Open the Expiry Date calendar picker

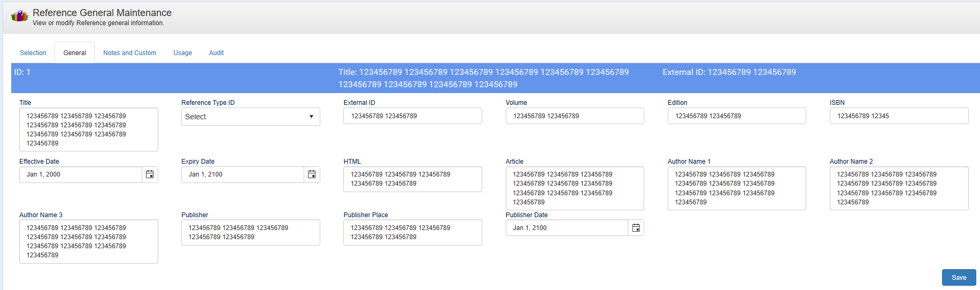(x=312, y=174)
